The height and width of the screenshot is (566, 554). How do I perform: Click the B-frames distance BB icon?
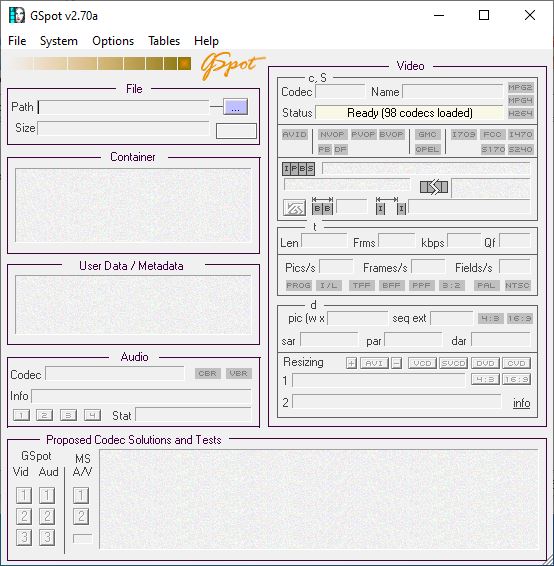pyautogui.click(x=323, y=206)
